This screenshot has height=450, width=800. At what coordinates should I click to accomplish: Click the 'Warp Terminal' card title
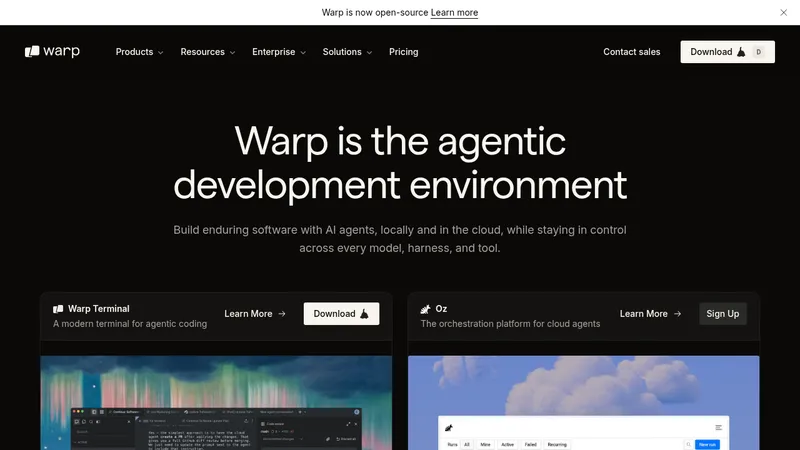[x=98, y=309]
